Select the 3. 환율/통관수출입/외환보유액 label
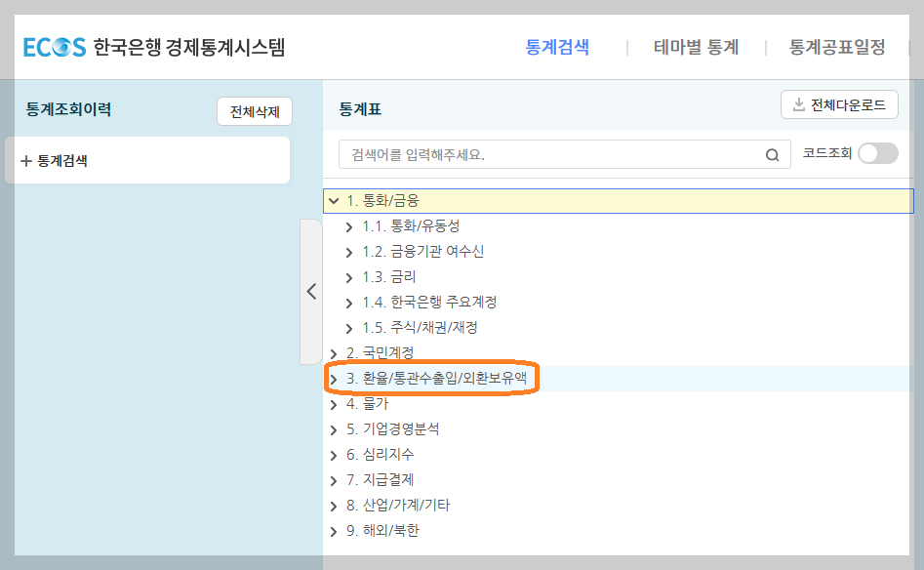The height and width of the screenshot is (570, 924). tap(436, 379)
